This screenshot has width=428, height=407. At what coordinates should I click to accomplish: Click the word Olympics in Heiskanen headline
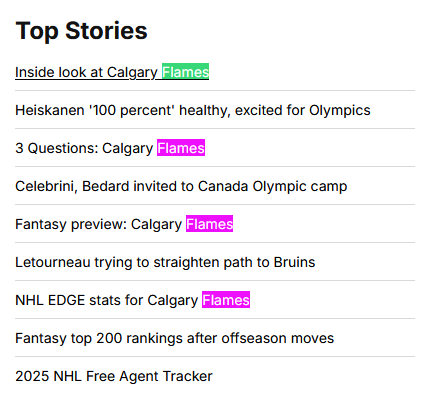340,110
